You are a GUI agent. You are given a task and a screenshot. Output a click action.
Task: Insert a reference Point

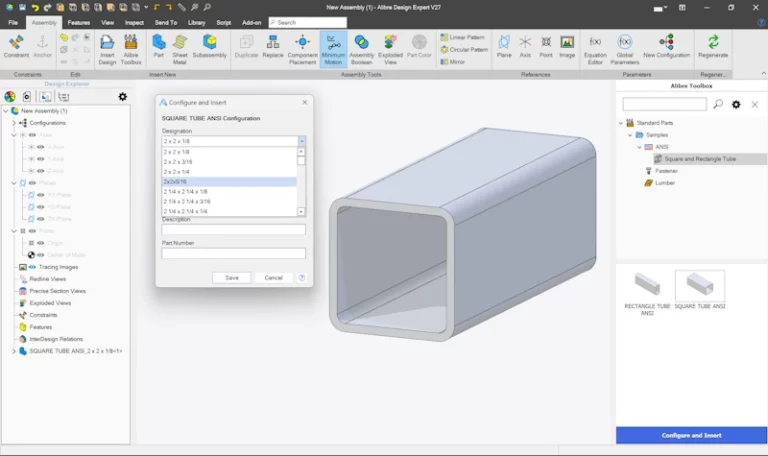pos(546,47)
